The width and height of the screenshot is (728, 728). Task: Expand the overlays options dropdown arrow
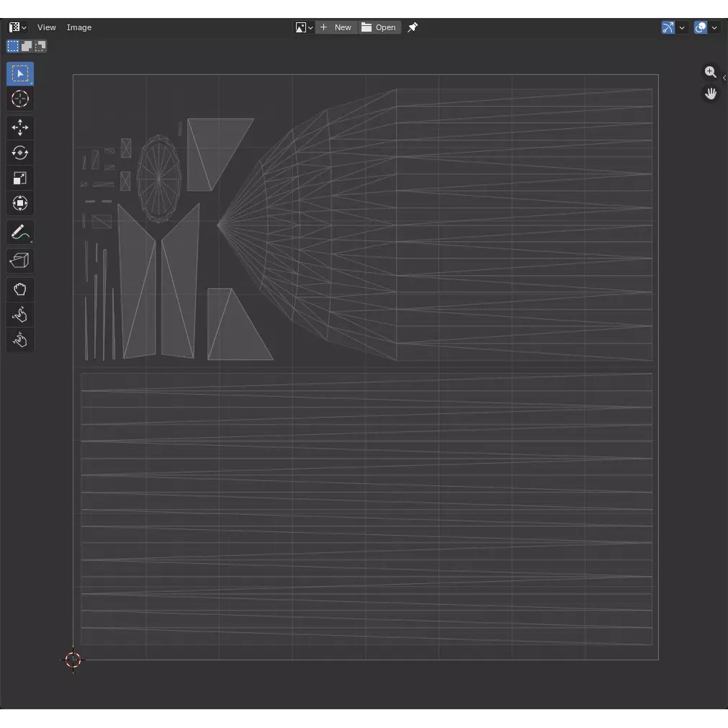click(714, 27)
